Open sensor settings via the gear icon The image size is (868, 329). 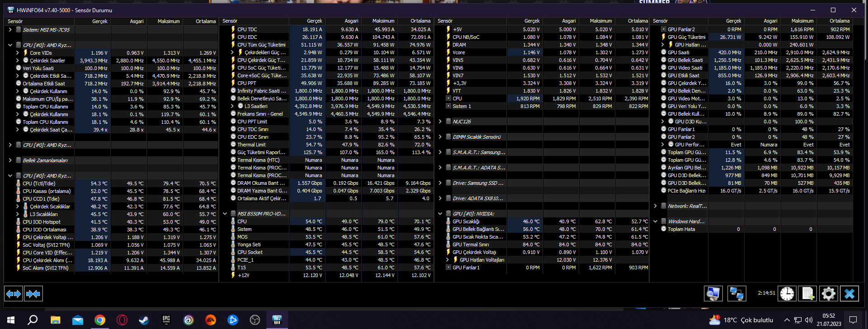[829, 294]
